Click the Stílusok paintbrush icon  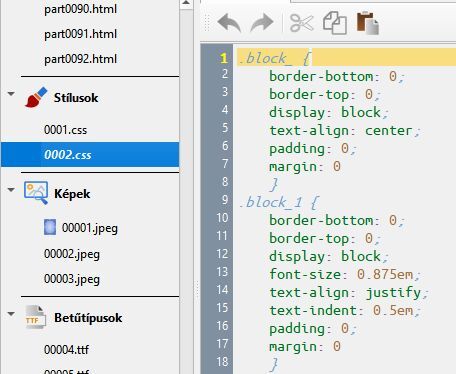(x=36, y=97)
